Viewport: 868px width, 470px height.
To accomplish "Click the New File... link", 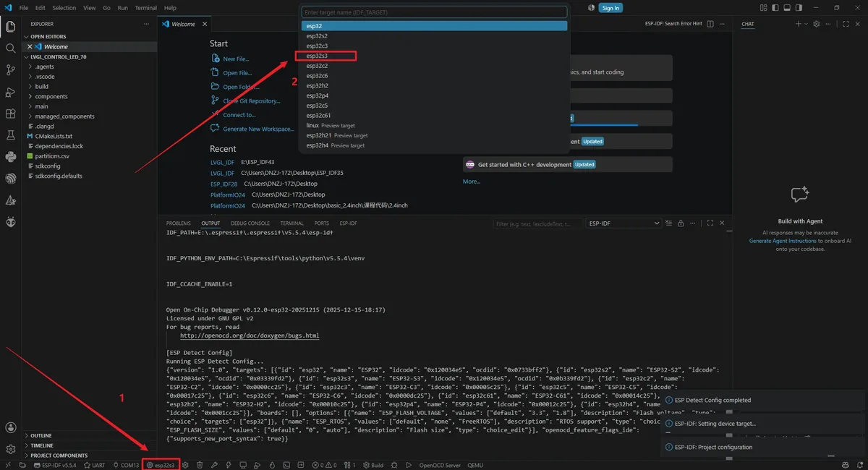I will 236,59.
